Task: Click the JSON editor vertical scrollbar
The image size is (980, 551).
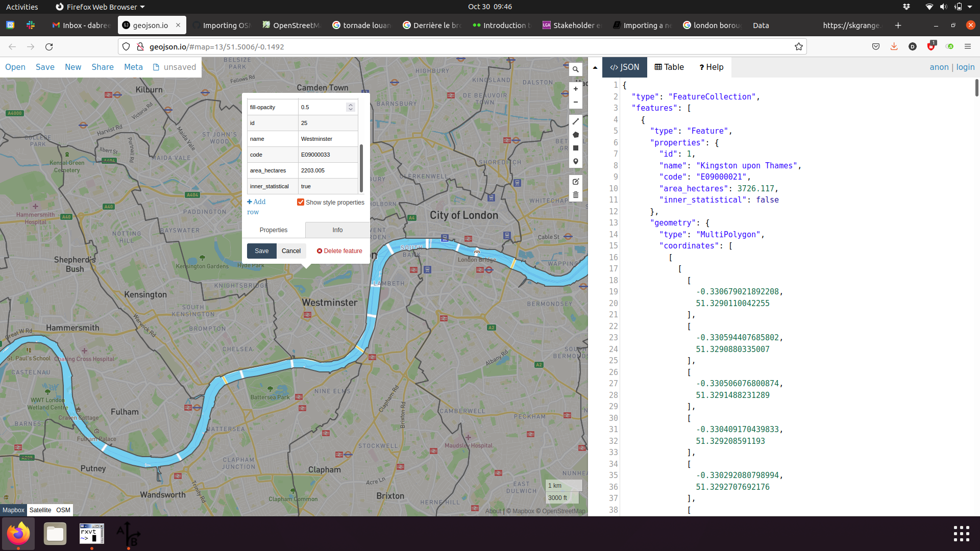Action: (x=977, y=88)
